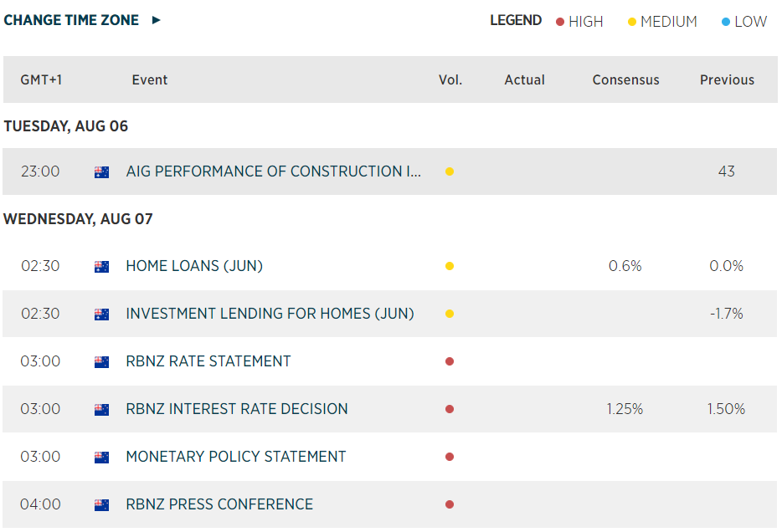Viewport: 782px width, 532px height.
Task: Expand the RBNZ Interest Rate Decision row
Action: click(237, 410)
